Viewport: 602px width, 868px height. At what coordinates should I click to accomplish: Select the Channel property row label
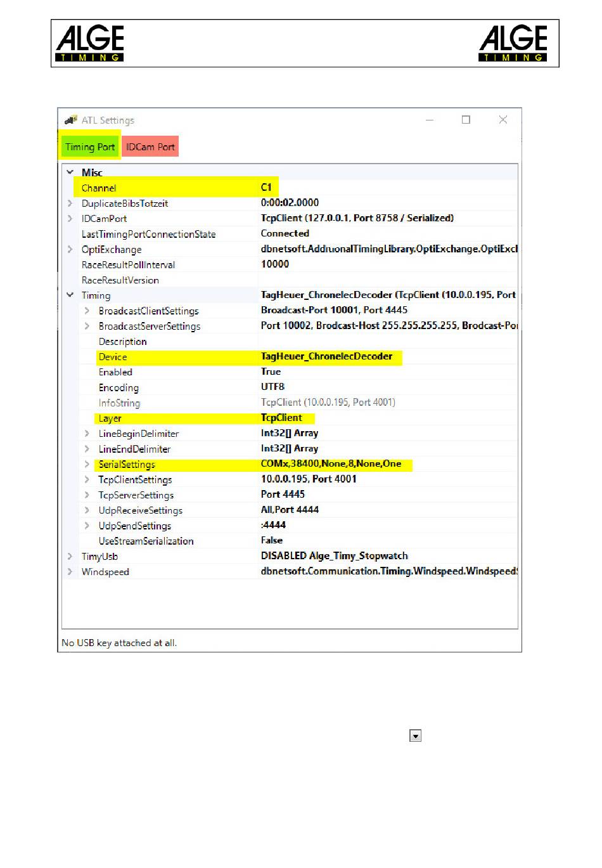99,188
